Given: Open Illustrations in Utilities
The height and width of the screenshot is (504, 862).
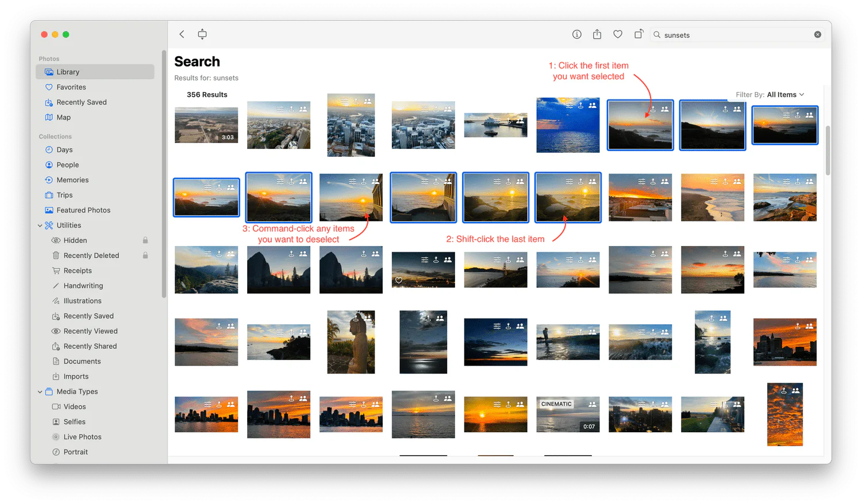Looking at the screenshot, I should [x=95, y=301].
